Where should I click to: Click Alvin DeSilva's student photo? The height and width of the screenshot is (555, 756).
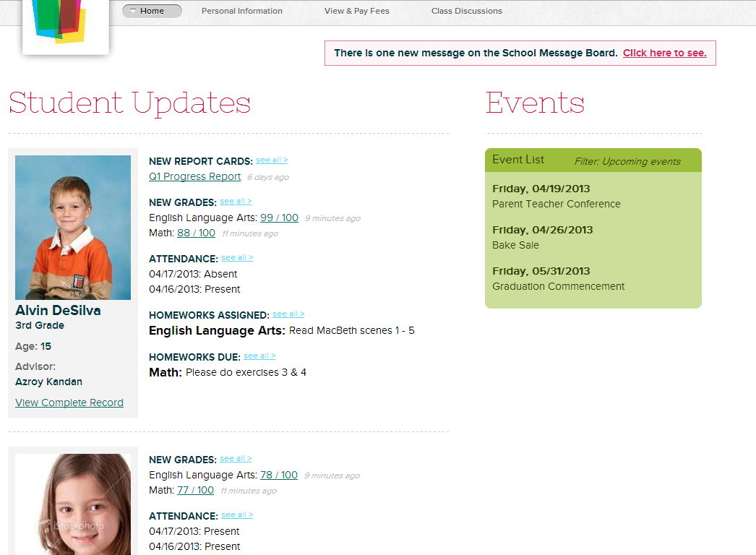point(72,227)
